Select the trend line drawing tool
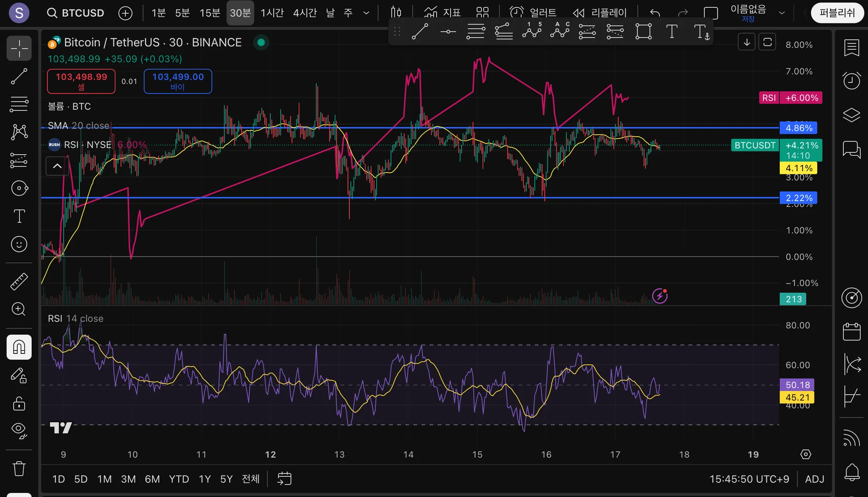The width and height of the screenshot is (868, 497). 19,76
